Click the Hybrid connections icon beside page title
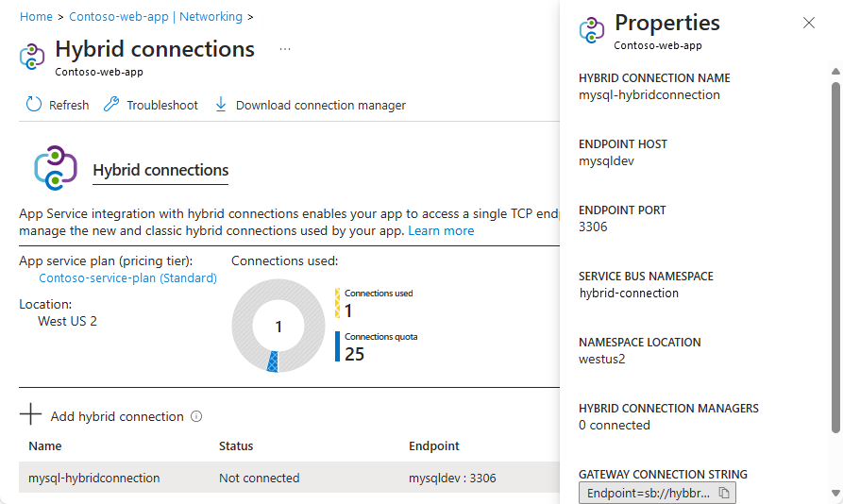 click(32, 56)
